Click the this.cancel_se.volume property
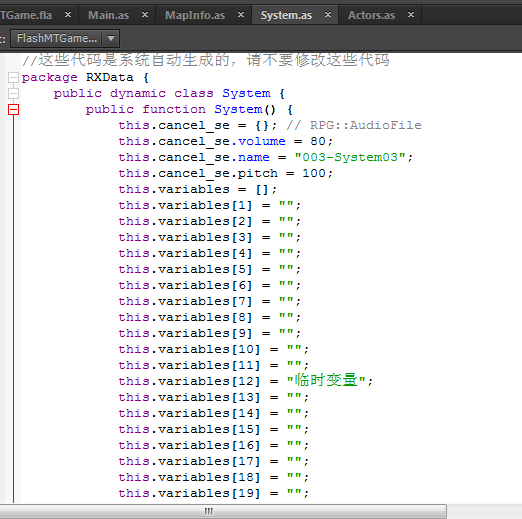Image resolution: width=522 pixels, height=519 pixels. (x=202, y=141)
